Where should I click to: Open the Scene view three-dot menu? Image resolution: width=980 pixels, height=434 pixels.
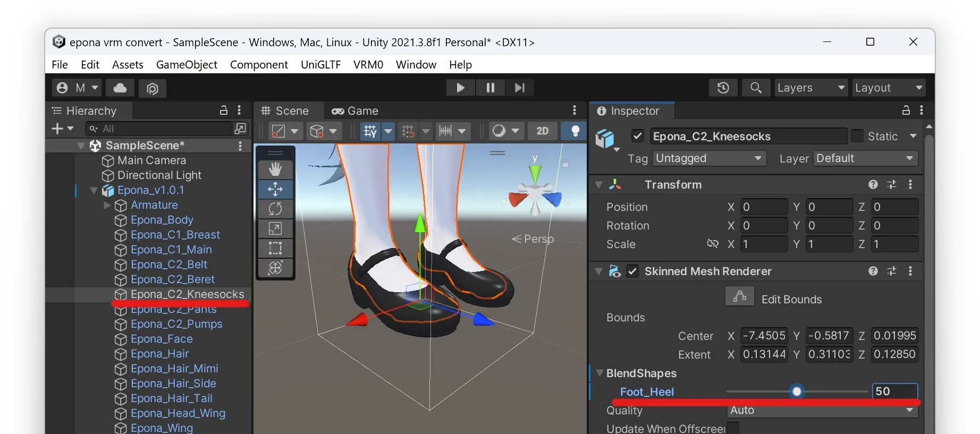pos(575,110)
